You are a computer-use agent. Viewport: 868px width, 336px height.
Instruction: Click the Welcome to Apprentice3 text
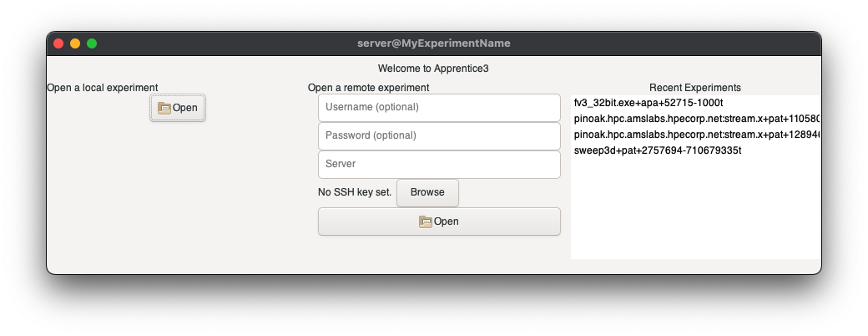433,68
